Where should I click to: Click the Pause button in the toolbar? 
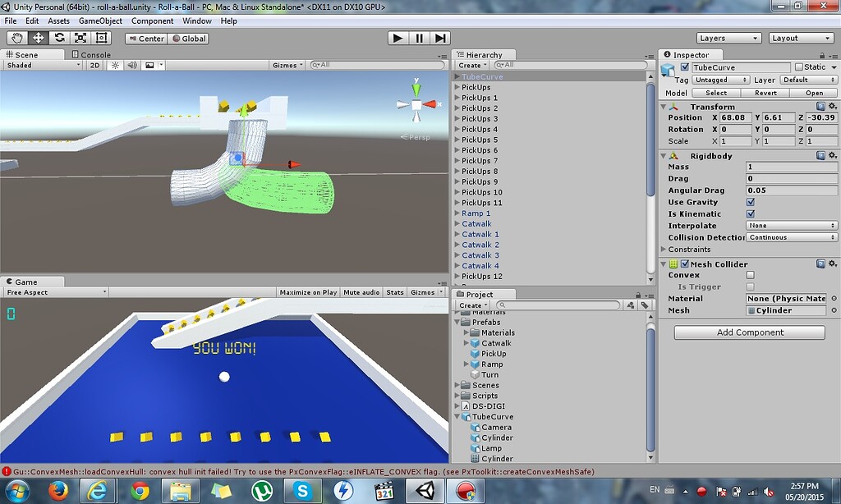point(419,38)
